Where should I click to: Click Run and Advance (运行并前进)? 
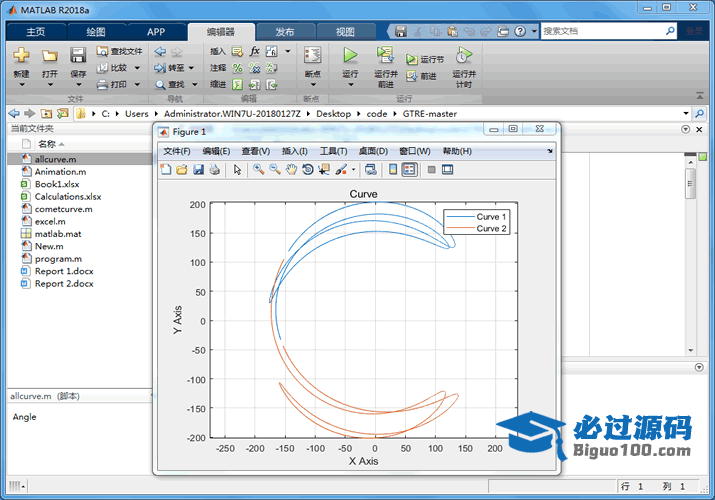click(x=386, y=67)
